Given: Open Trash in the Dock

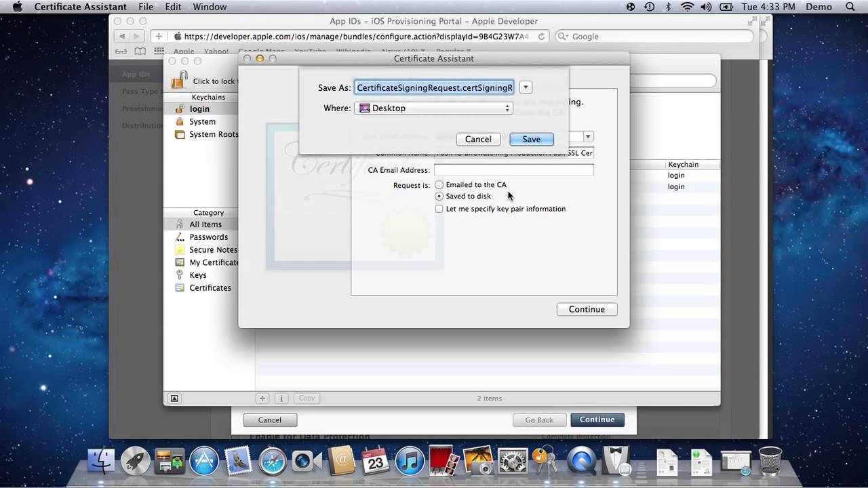Looking at the screenshot, I should pos(770,462).
